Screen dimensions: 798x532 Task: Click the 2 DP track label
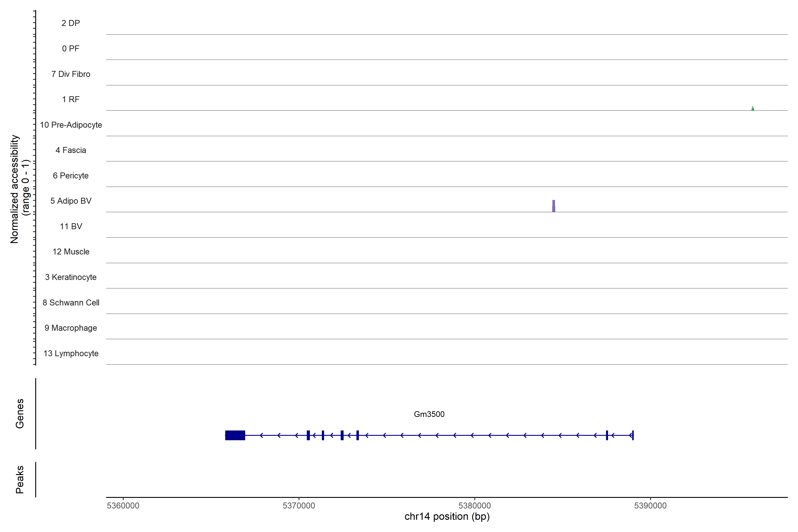tap(70, 23)
